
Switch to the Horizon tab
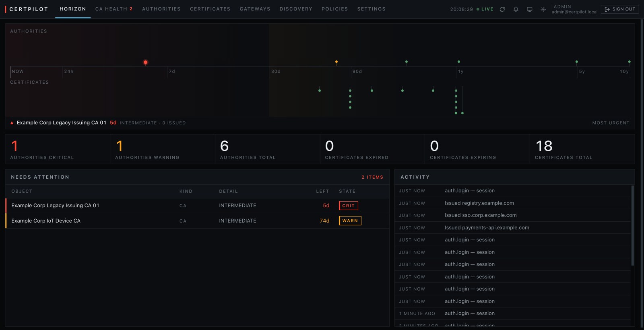pos(73,9)
